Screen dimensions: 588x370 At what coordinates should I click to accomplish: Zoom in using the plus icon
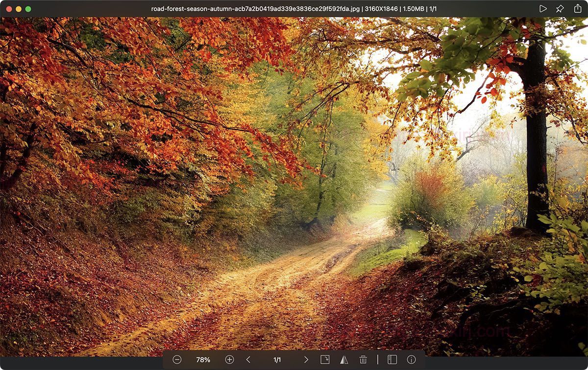tap(229, 359)
